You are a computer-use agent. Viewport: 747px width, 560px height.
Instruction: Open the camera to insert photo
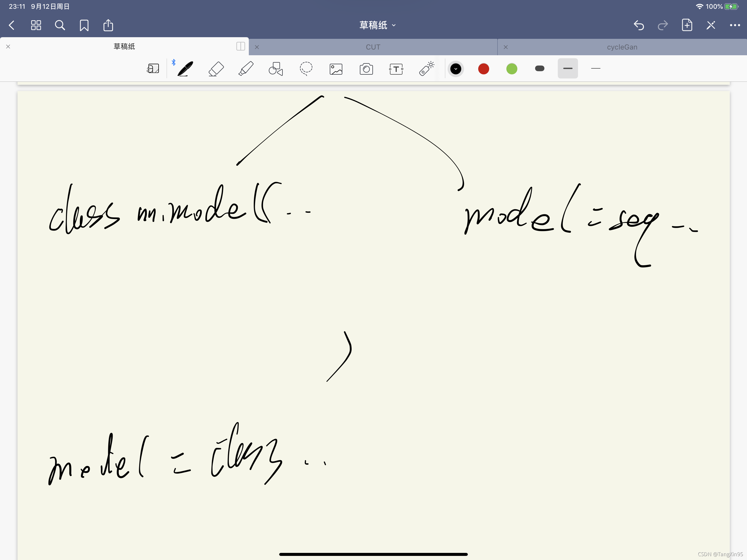(366, 69)
